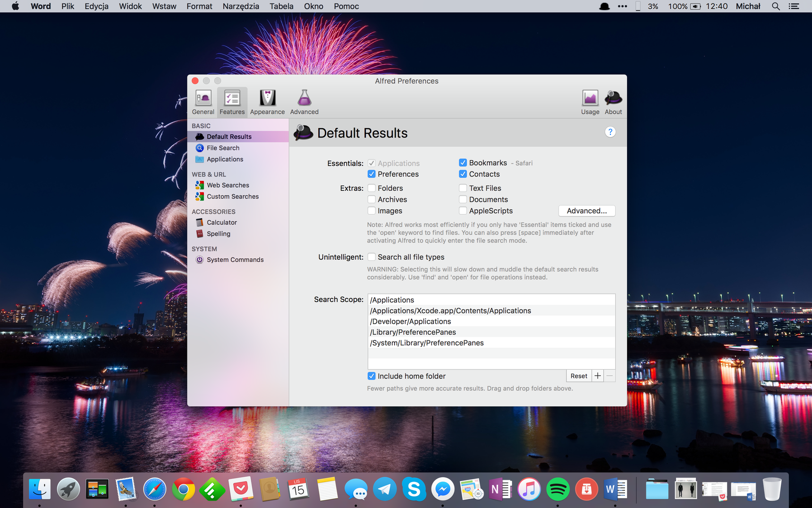
Task: Enable the Documents checkbox
Action: click(x=463, y=199)
